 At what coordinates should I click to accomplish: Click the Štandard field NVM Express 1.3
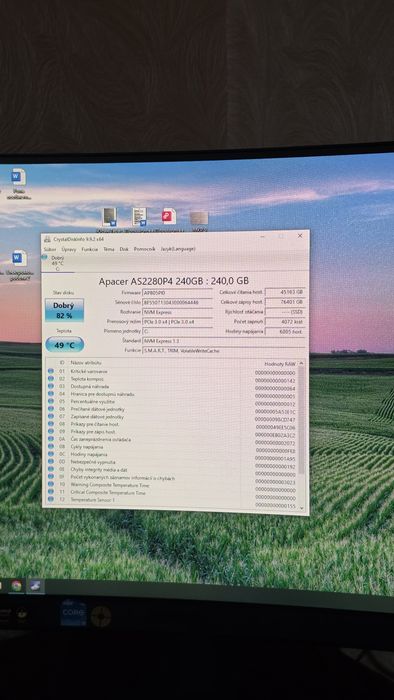point(224,341)
